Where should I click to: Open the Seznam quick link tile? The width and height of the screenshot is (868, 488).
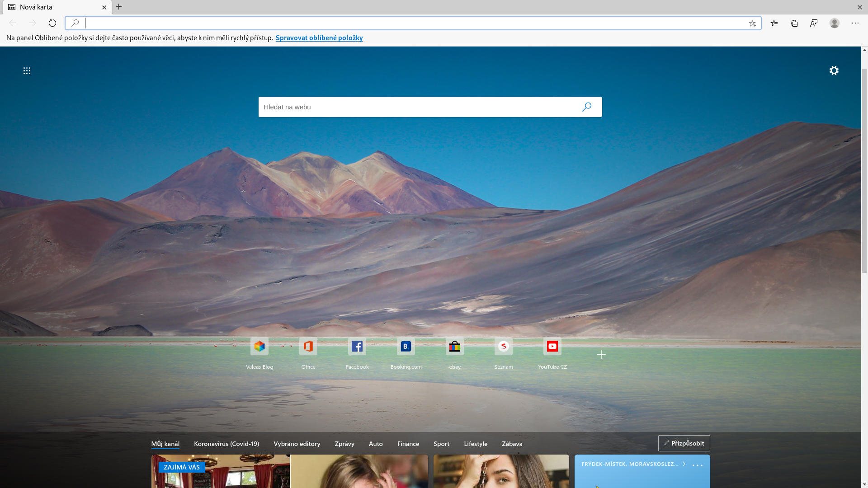(504, 354)
